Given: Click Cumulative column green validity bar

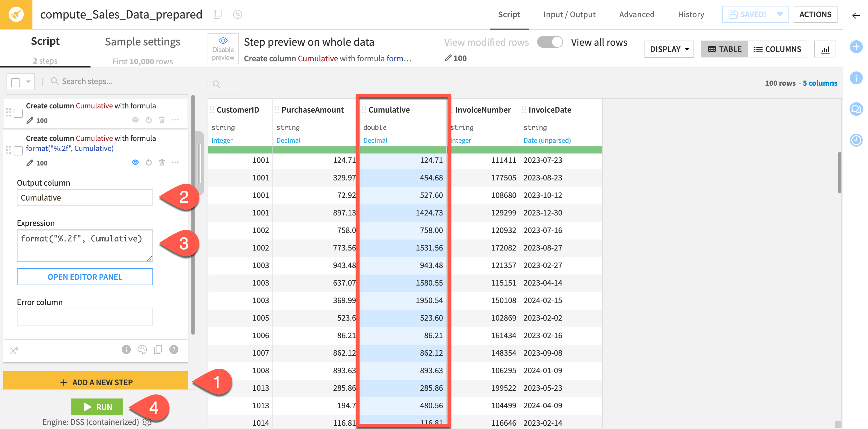Looking at the screenshot, I should (403, 150).
